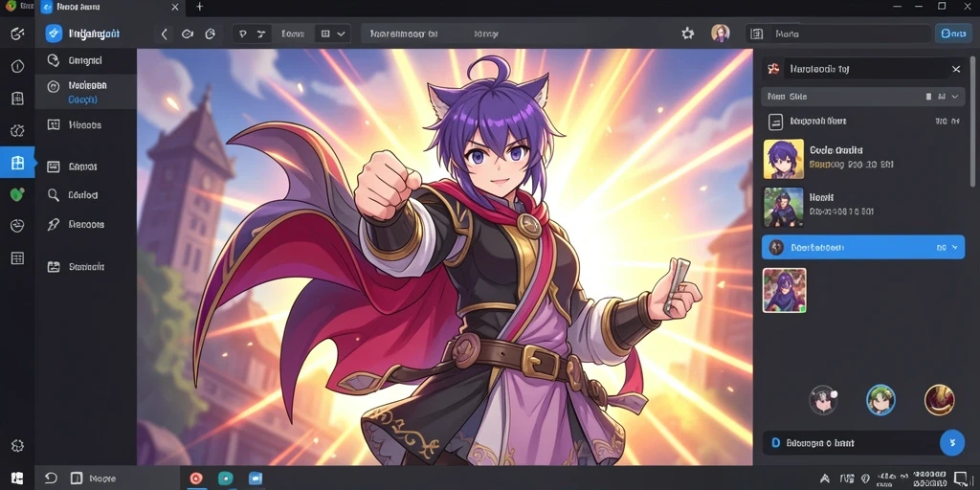
Task: Select the purple-haired character thumbnail in list
Action: coord(783,159)
